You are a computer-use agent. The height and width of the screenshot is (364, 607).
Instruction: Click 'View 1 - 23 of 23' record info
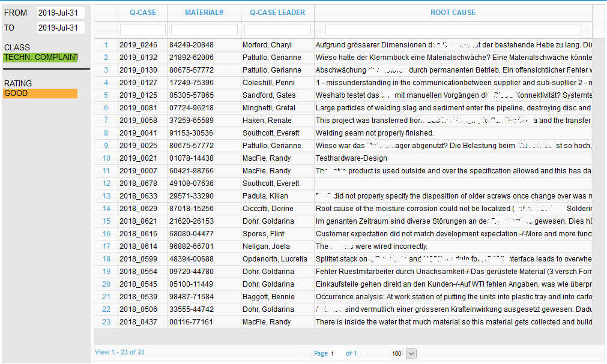tap(119, 352)
